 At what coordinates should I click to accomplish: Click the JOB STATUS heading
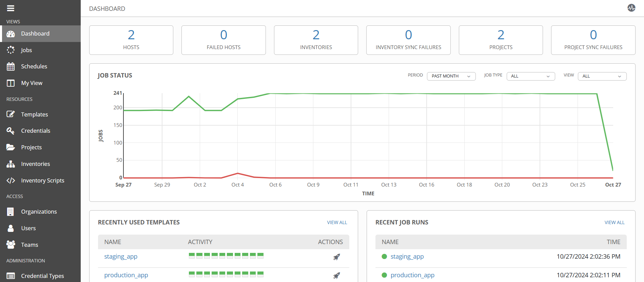point(115,75)
